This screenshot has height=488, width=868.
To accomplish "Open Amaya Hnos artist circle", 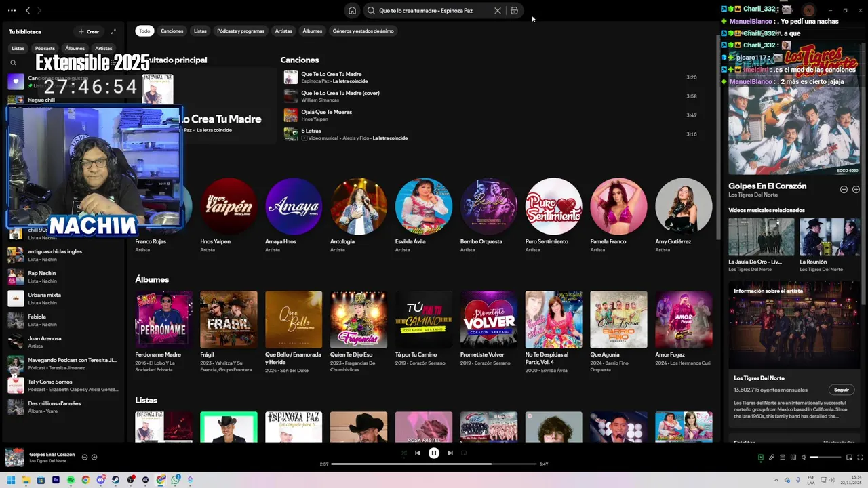I will click(x=294, y=206).
